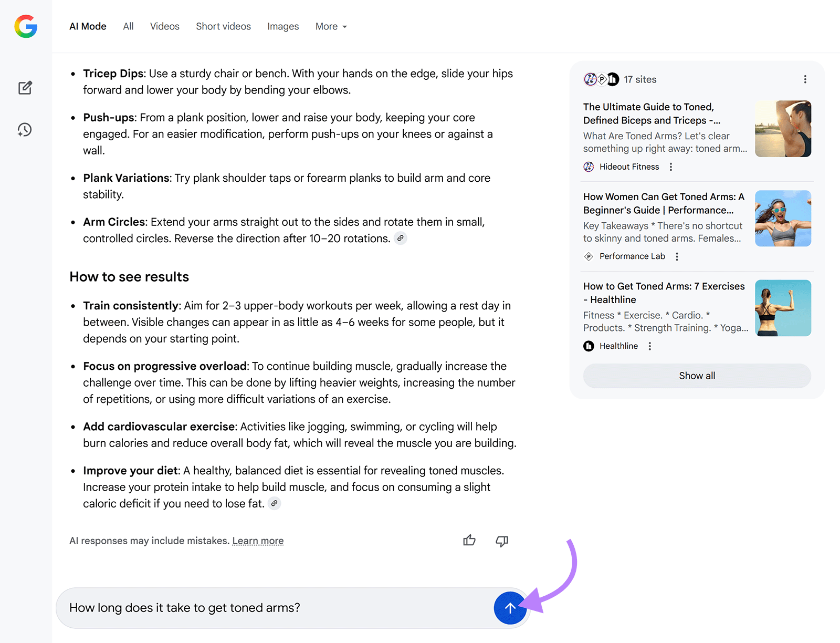
Task: Open the Learn more link
Action: (x=258, y=541)
